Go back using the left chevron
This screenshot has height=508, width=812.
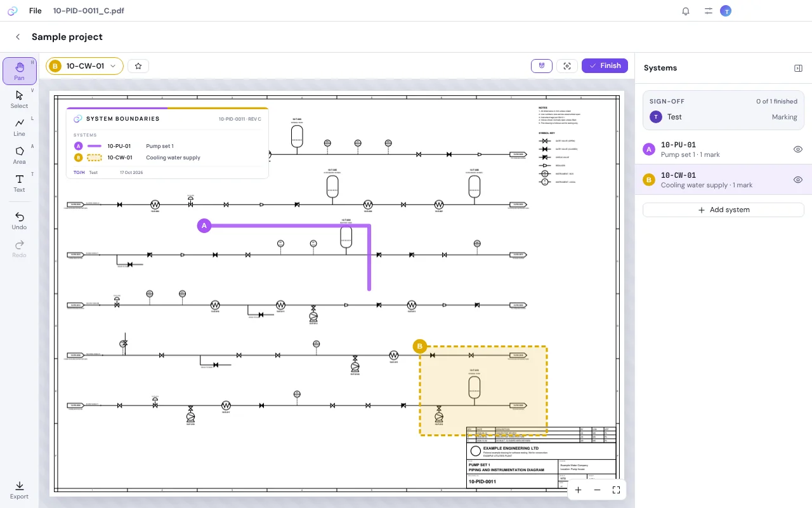pos(18,37)
